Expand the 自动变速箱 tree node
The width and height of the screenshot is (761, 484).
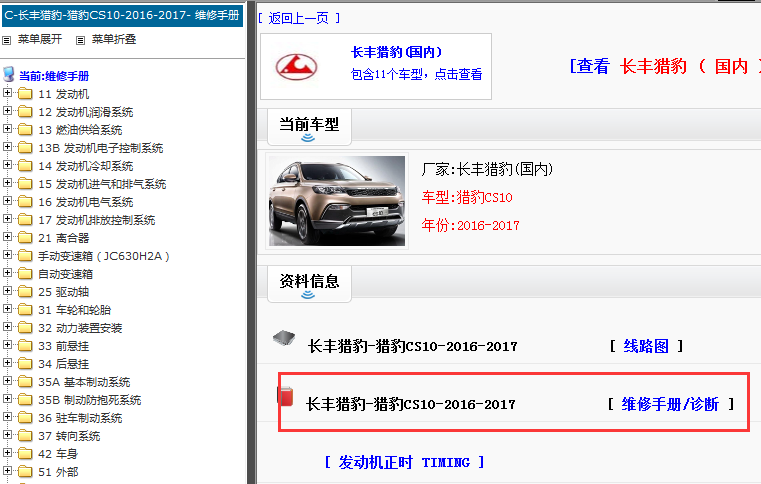tap(7, 272)
